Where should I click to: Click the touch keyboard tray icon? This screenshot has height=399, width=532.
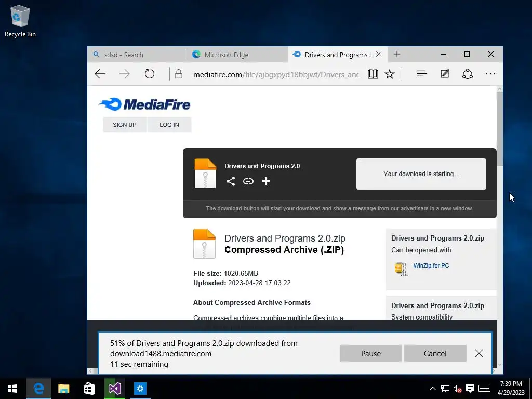(x=484, y=389)
